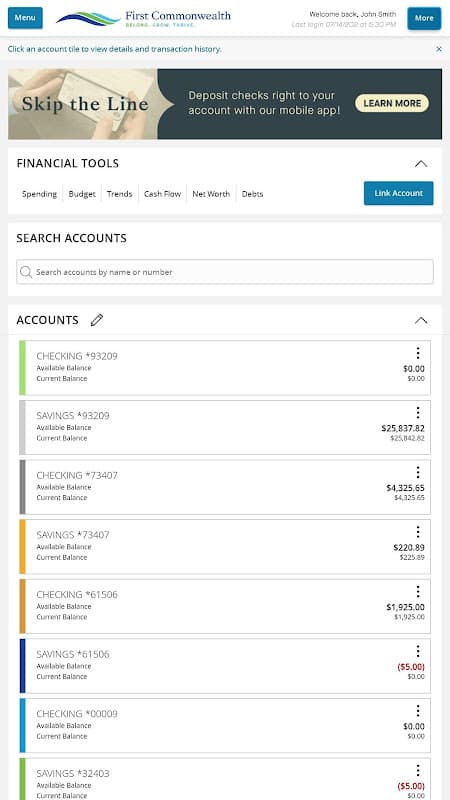Click the First Commonwealth logo
Viewport: 450px width, 800px height.
click(143, 18)
